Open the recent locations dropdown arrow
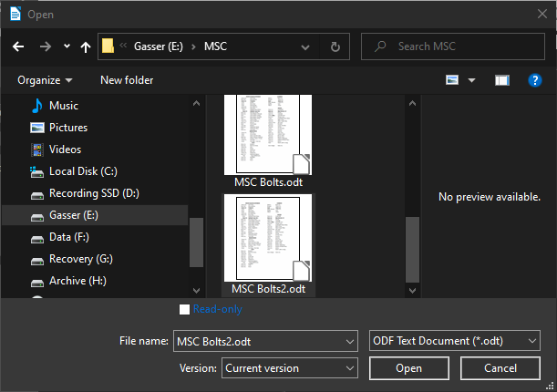557x392 pixels. pyautogui.click(x=67, y=46)
